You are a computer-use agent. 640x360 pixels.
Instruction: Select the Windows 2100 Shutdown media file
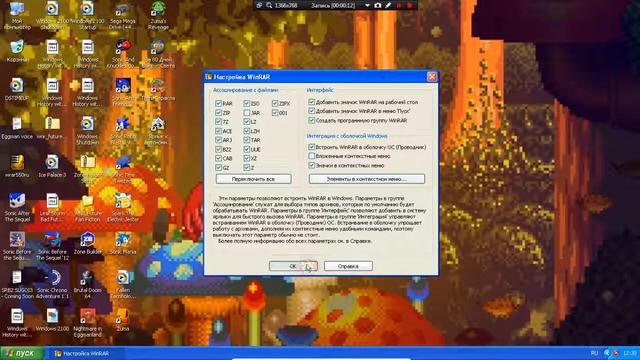click(x=52, y=15)
